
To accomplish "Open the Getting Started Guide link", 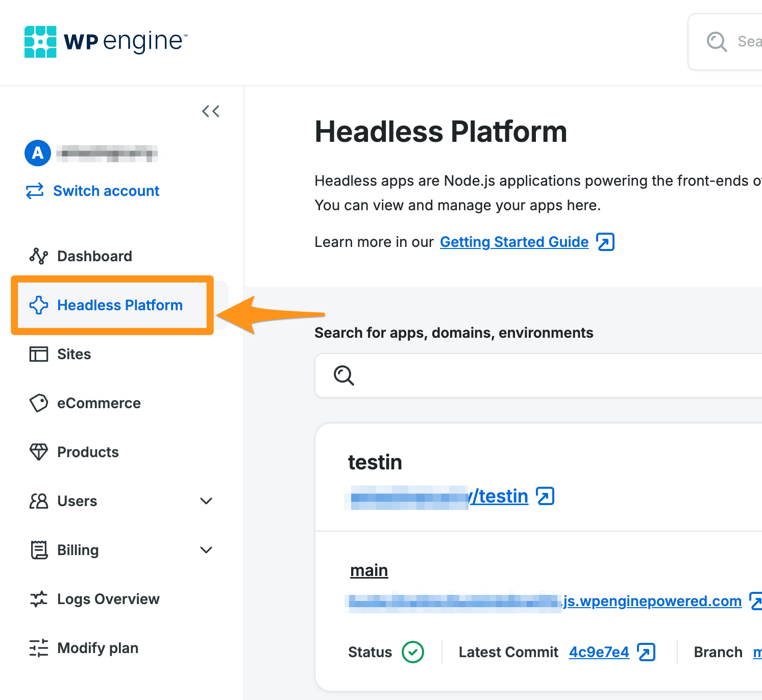I will click(x=514, y=242).
